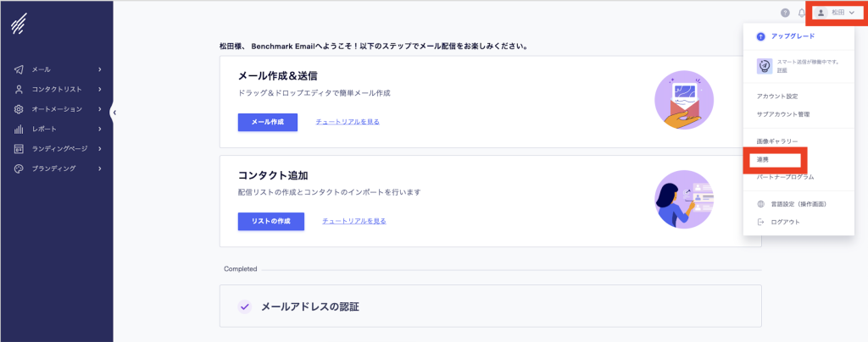
Task: Click the メールアドレスの認証 completed step
Action: (309, 306)
